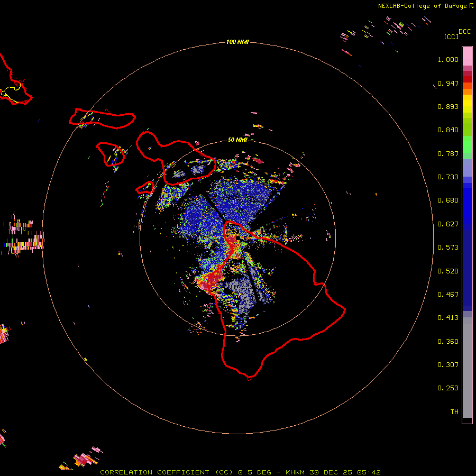This screenshot has width=476, height=476.
Task: Select the 0.733 scale value
Action: click(x=448, y=177)
